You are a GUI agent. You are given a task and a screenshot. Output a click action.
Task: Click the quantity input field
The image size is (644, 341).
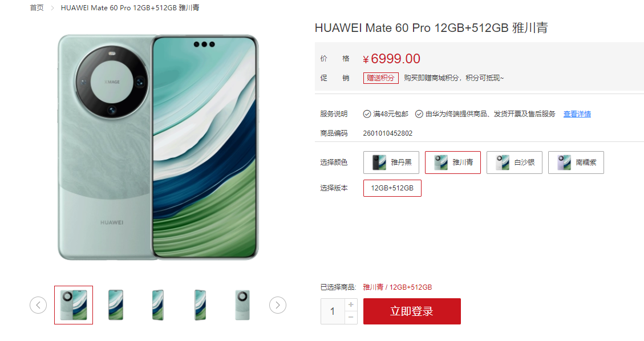(x=333, y=311)
